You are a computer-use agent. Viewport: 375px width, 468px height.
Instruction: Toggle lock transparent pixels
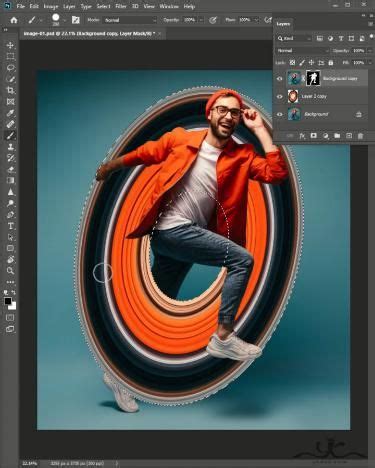coord(292,63)
